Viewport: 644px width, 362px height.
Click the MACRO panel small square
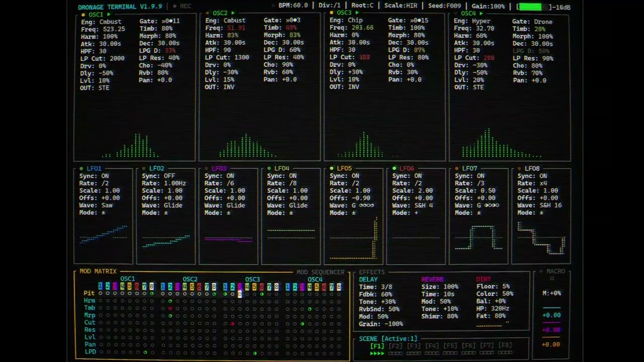551,279
